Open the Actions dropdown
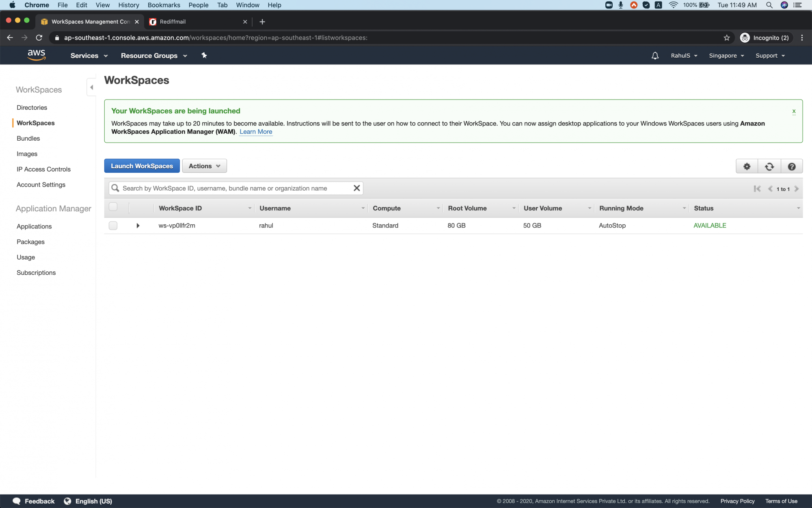 point(204,166)
